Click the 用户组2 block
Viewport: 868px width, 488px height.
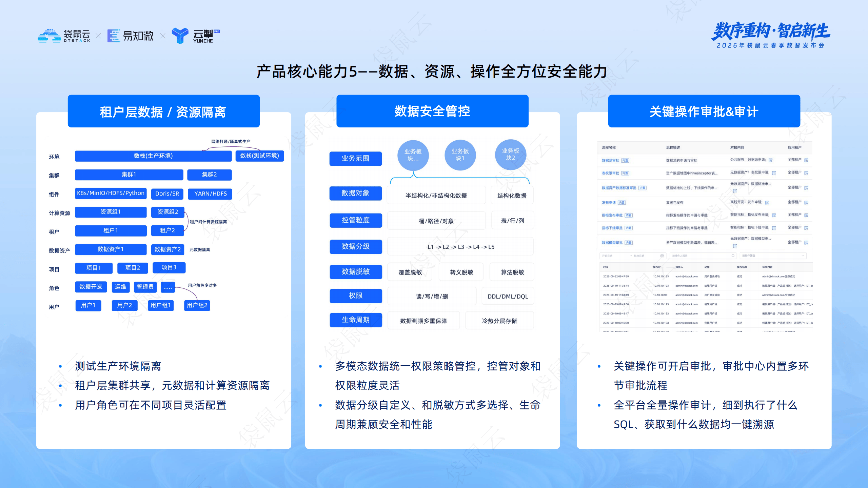[x=197, y=306]
